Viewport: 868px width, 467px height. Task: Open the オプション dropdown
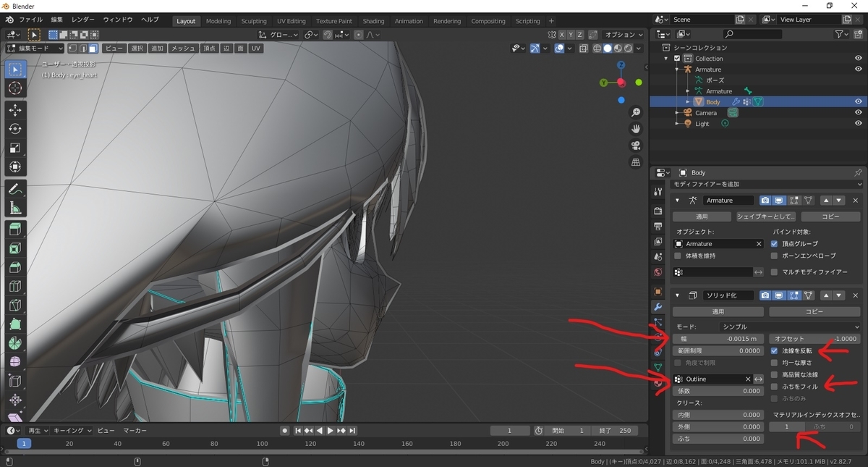click(624, 34)
